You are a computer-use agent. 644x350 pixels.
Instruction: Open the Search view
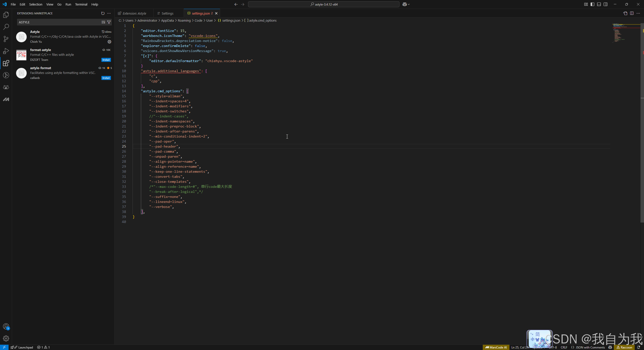6,27
